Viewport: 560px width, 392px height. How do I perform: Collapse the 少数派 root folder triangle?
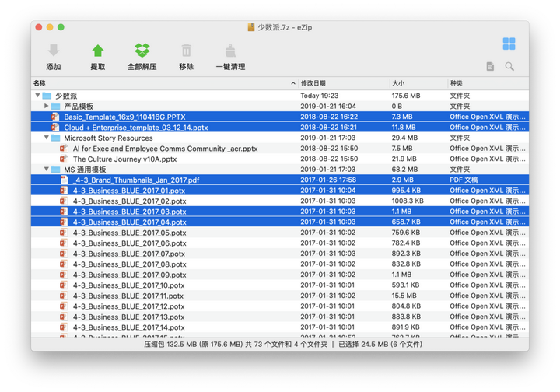(x=37, y=96)
